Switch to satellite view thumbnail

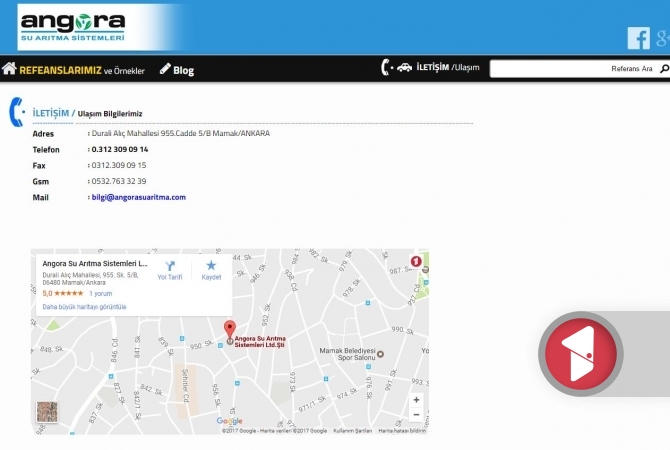point(47,412)
